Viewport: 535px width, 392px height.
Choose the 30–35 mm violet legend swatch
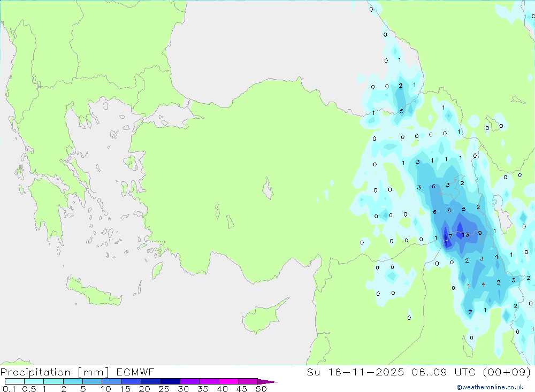click(190, 381)
